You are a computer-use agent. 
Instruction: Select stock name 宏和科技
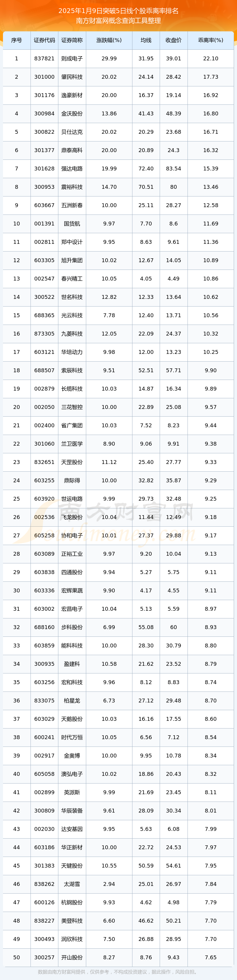72,682
